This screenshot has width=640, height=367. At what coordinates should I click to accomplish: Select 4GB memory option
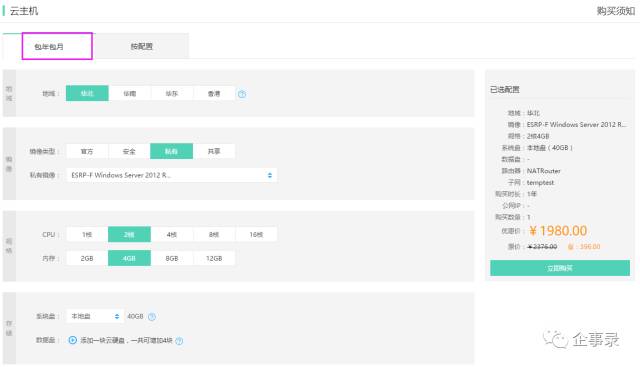pyautogui.click(x=129, y=258)
